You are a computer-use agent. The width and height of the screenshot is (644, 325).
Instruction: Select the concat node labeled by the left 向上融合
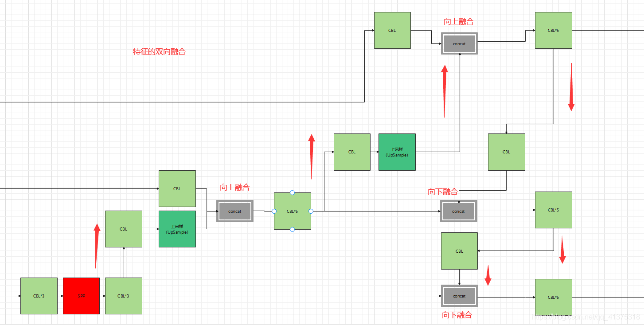click(x=235, y=211)
